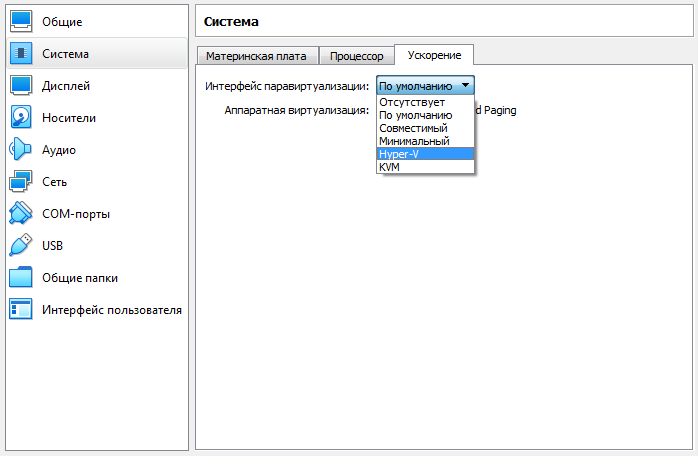Image resolution: width=698 pixels, height=456 pixels.
Task: Choose Отсутствует in the dropdown list
Action: [x=426, y=102]
